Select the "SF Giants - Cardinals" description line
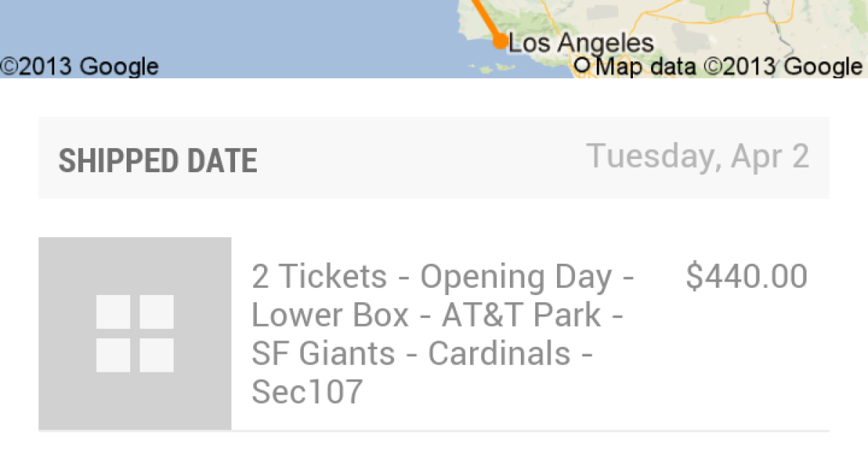Viewport: 868px width, 454px height. pos(422,354)
